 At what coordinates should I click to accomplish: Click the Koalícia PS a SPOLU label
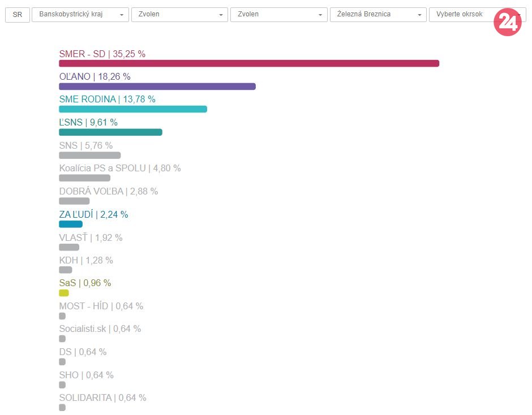pos(120,168)
